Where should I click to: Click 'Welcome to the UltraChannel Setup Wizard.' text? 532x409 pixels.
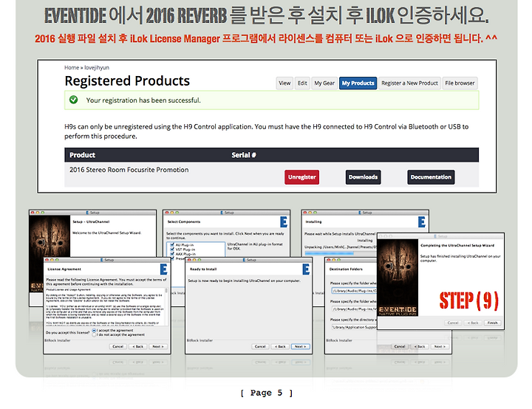pos(107,233)
